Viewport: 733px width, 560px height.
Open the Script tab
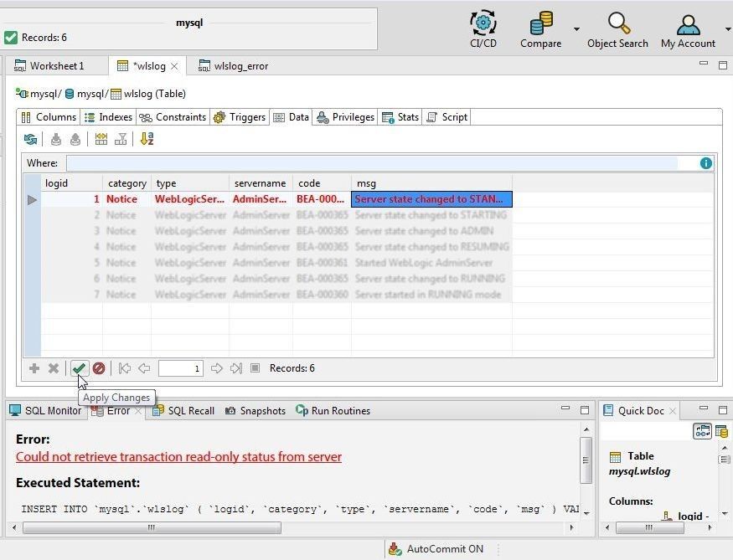tap(447, 117)
